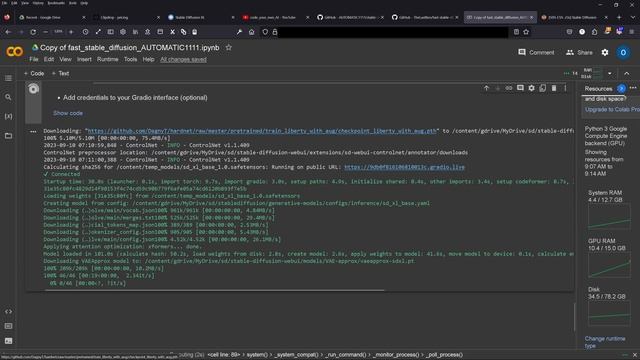Open the Edit menu in Colab

pos(49,59)
